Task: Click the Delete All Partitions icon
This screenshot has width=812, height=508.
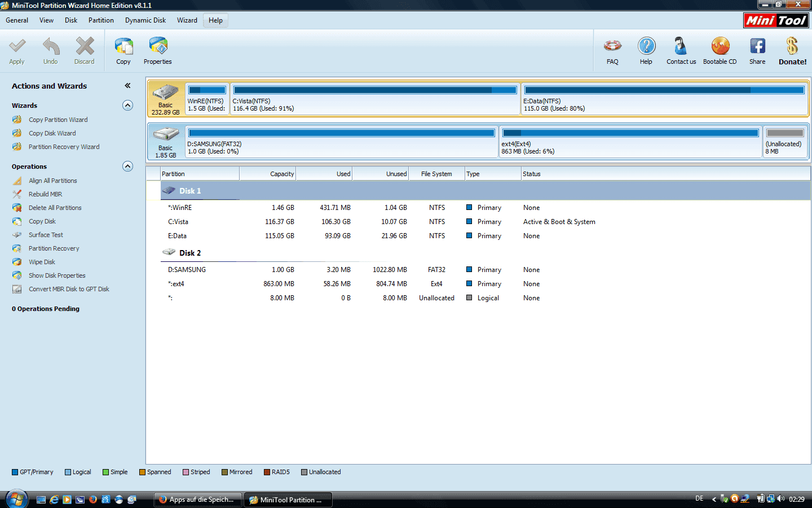Action: (x=17, y=208)
